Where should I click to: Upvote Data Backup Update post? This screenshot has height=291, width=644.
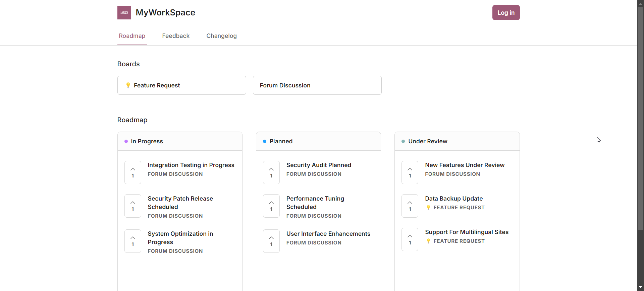(x=410, y=206)
